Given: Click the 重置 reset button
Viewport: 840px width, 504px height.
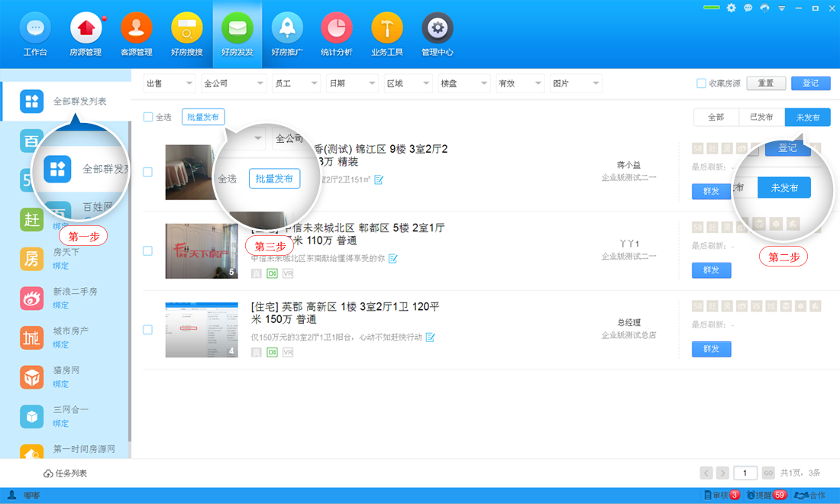Looking at the screenshot, I should click(x=766, y=82).
